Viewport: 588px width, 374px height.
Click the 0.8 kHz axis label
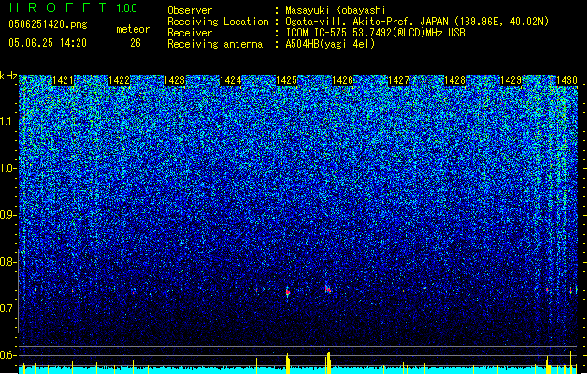pyautogui.click(x=7, y=262)
